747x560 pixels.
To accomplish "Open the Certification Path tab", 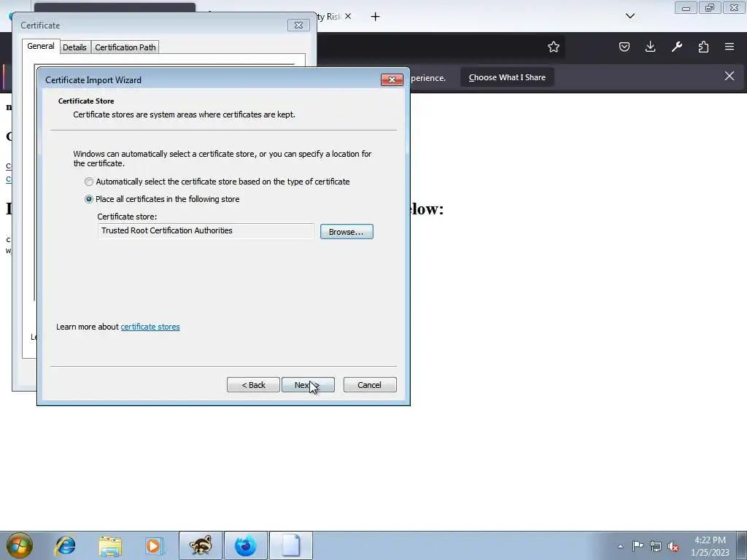I will [x=125, y=47].
